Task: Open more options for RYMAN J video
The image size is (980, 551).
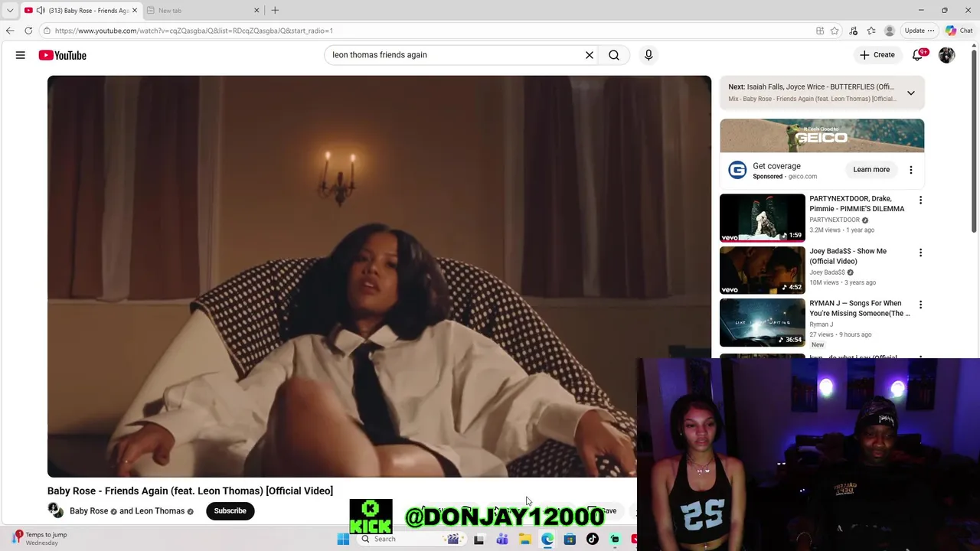Action: (x=920, y=305)
